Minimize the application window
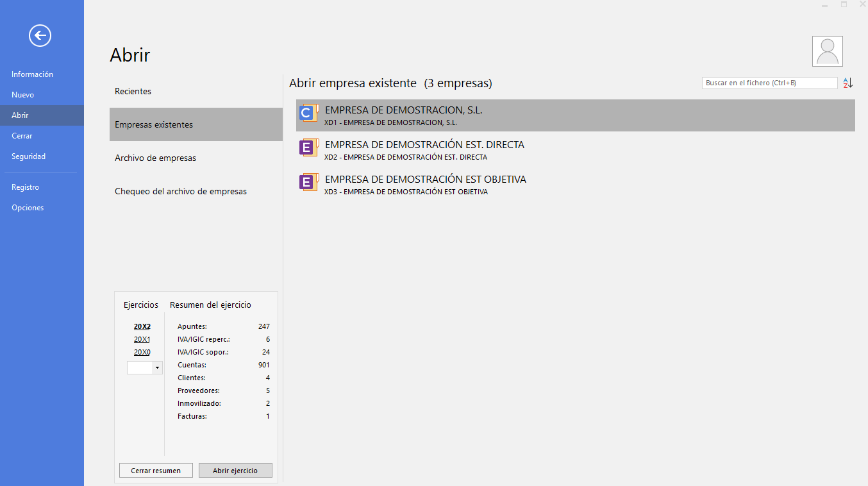This screenshot has width=868, height=486. (x=824, y=5)
